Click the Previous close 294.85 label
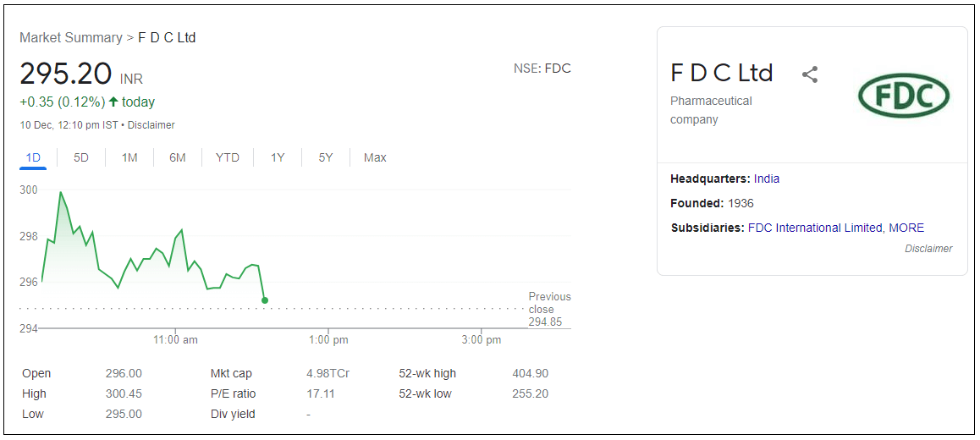980x440 pixels. [x=549, y=309]
